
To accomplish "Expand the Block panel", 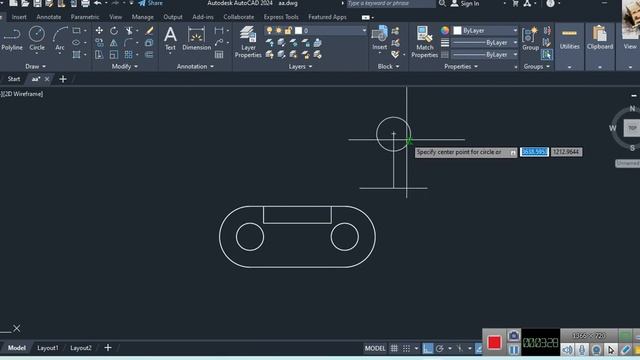I will point(388,67).
